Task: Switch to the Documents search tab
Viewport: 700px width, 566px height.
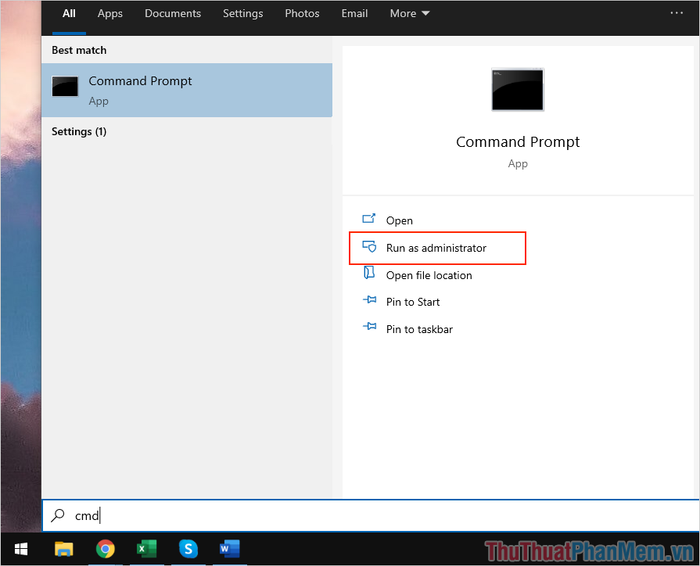Action: tap(173, 13)
